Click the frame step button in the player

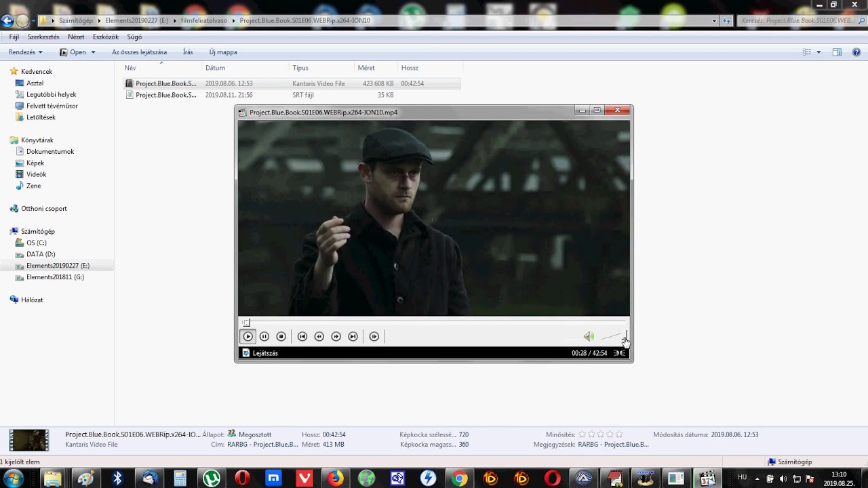[374, 336]
